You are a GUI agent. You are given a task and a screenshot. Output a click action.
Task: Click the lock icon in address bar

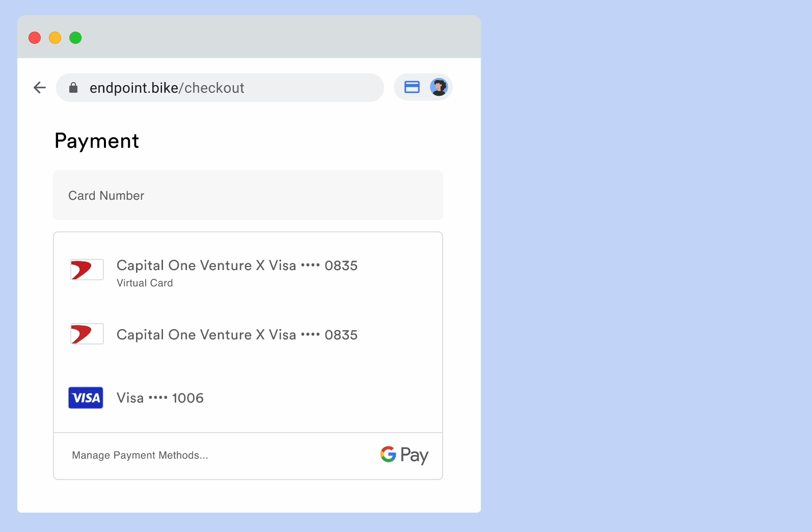pos(73,88)
